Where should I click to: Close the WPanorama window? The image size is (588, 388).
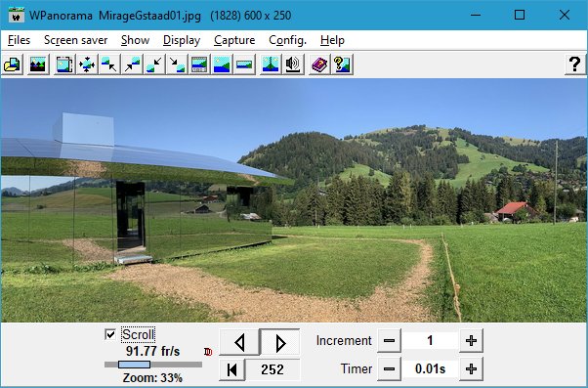(564, 15)
